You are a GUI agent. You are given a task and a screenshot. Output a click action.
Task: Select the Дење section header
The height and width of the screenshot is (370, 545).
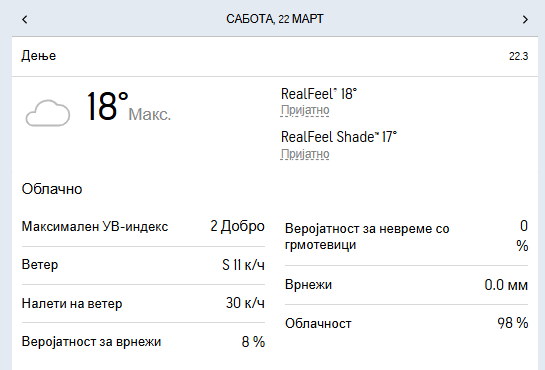275,56
